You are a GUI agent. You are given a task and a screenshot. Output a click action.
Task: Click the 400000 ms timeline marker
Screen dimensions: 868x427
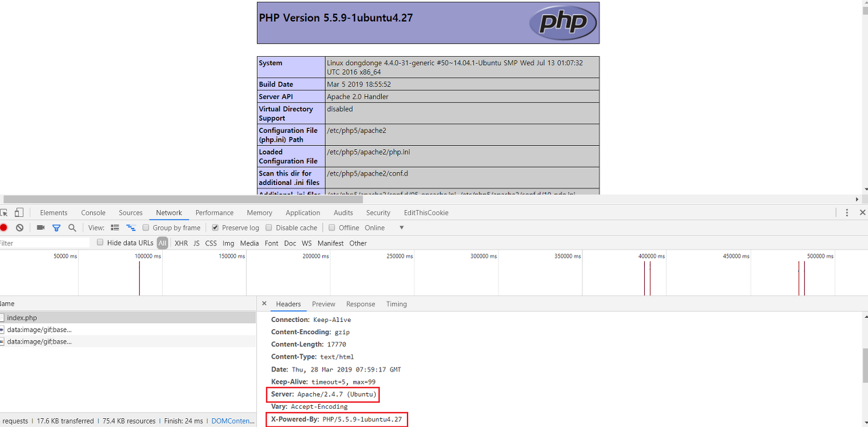(652, 256)
